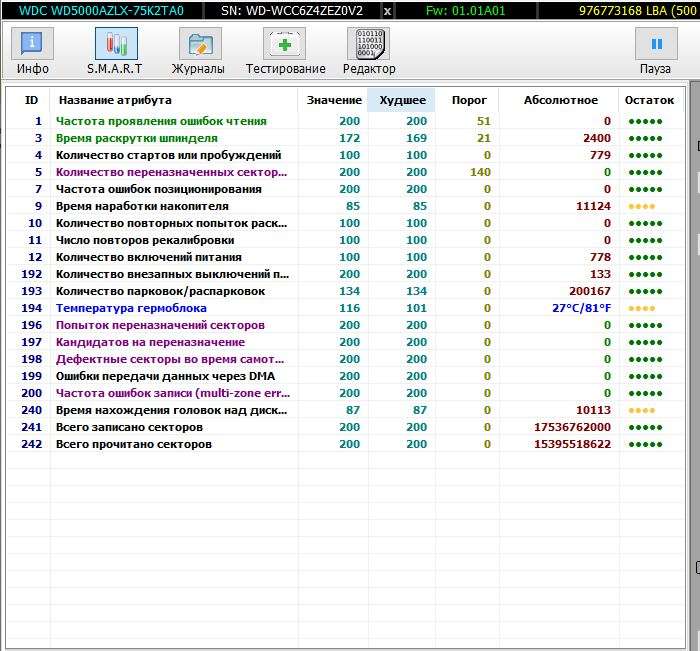The image size is (700, 651).
Task: Select row Количество повторных попыток раск…
Action: click(345, 223)
